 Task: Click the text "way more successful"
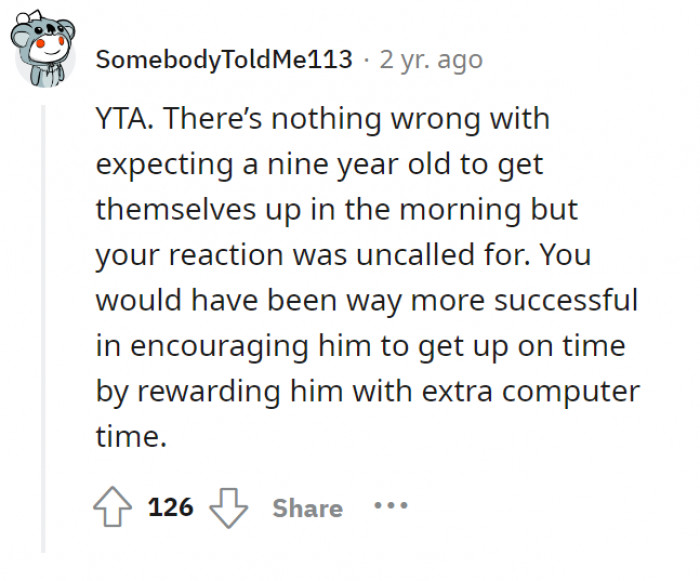click(x=518, y=300)
